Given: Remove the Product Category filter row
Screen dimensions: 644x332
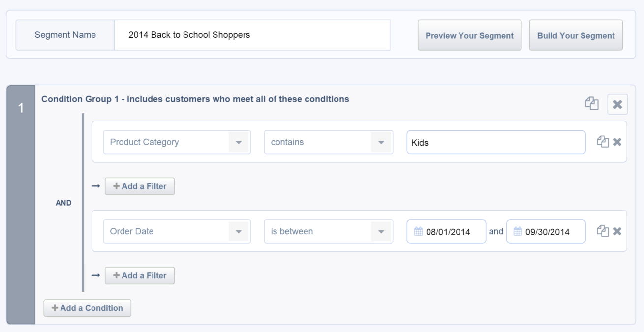Looking at the screenshot, I should tap(617, 142).
